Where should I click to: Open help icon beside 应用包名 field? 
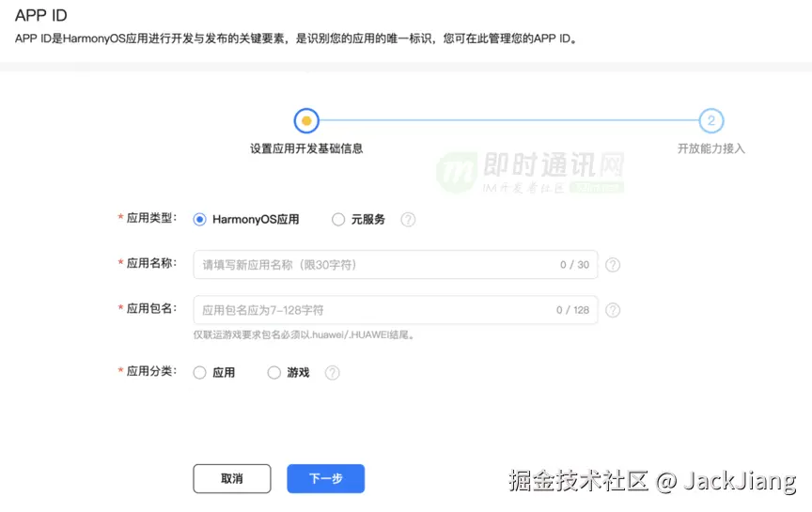613,310
